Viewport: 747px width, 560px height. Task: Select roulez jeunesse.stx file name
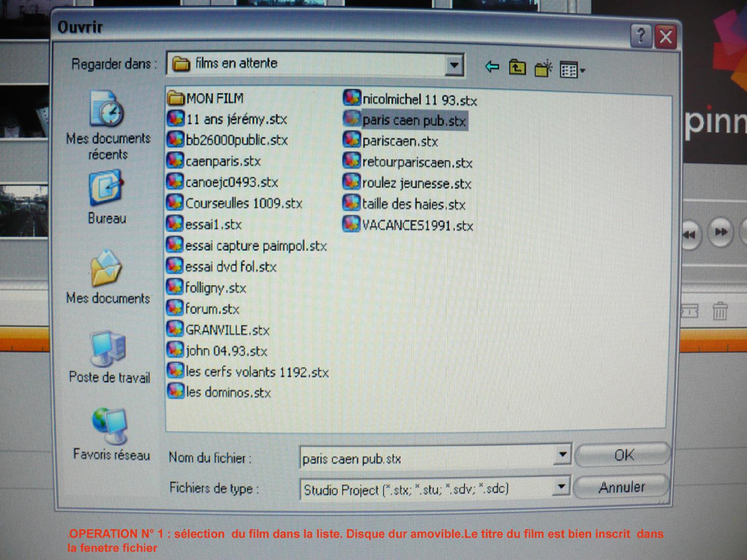pos(417,183)
